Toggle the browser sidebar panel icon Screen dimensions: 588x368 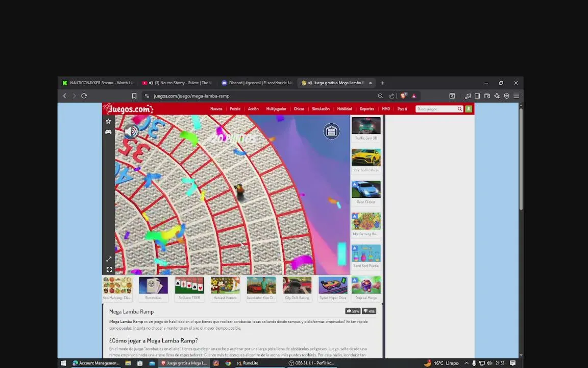(x=477, y=96)
